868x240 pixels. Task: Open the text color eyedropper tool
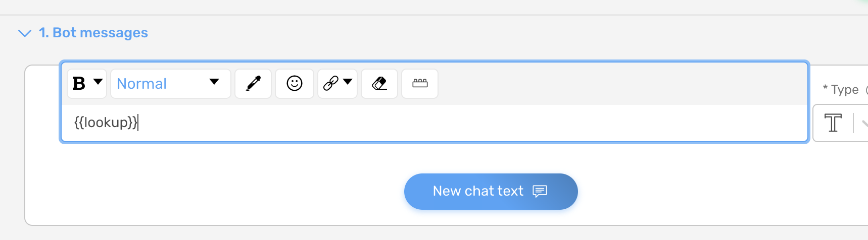(x=253, y=84)
